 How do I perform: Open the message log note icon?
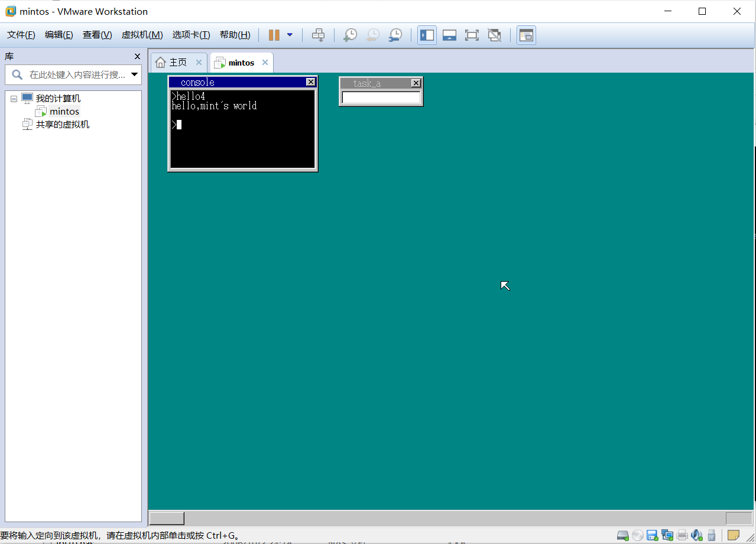734,536
